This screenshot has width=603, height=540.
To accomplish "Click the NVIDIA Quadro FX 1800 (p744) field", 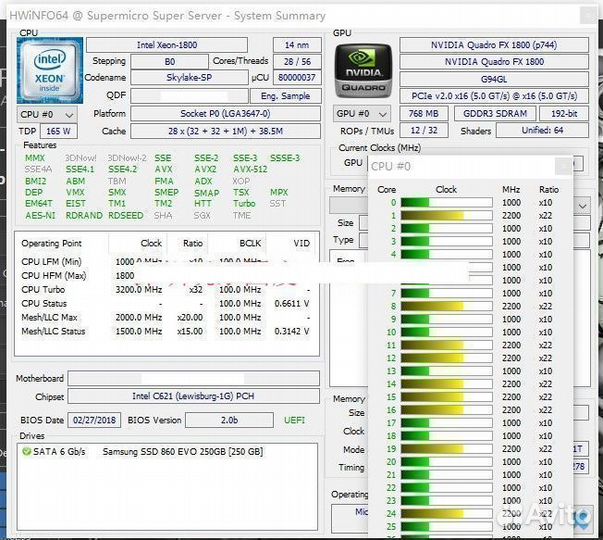I will [494, 45].
